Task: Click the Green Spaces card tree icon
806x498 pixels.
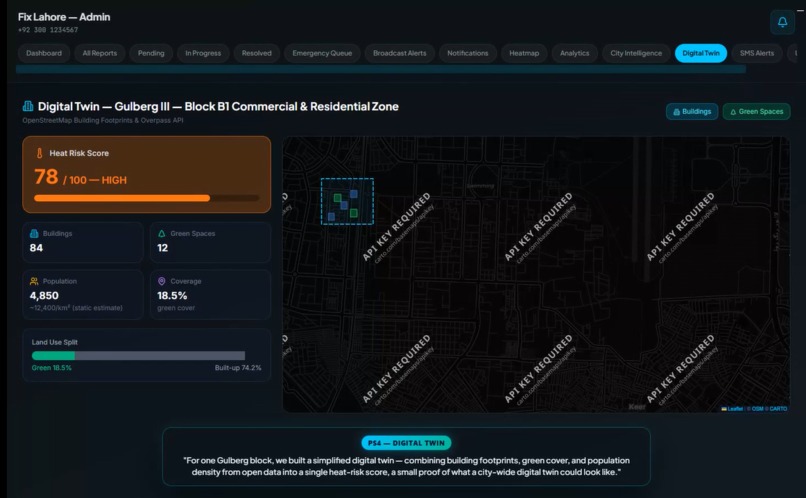Action: [161, 233]
